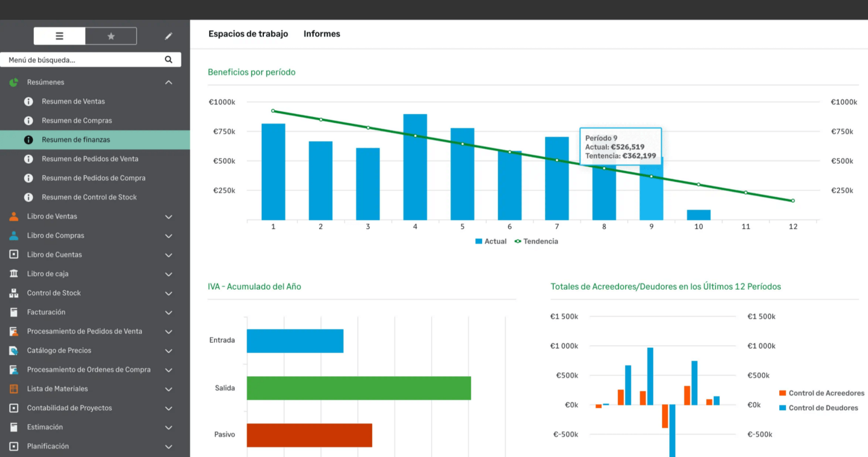This screenshot has width=868, height=457.
Task: Click the Catálogo de Precios icon
Action: pos(14,351)
